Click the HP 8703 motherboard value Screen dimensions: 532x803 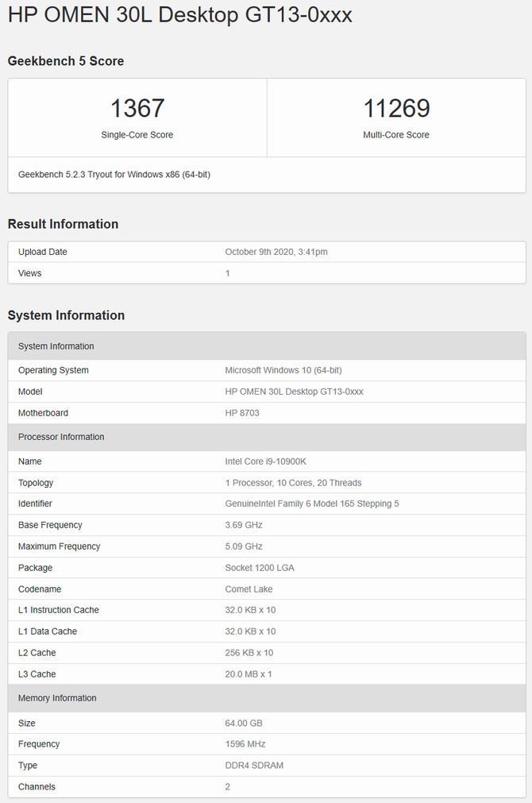pos(242,413)
